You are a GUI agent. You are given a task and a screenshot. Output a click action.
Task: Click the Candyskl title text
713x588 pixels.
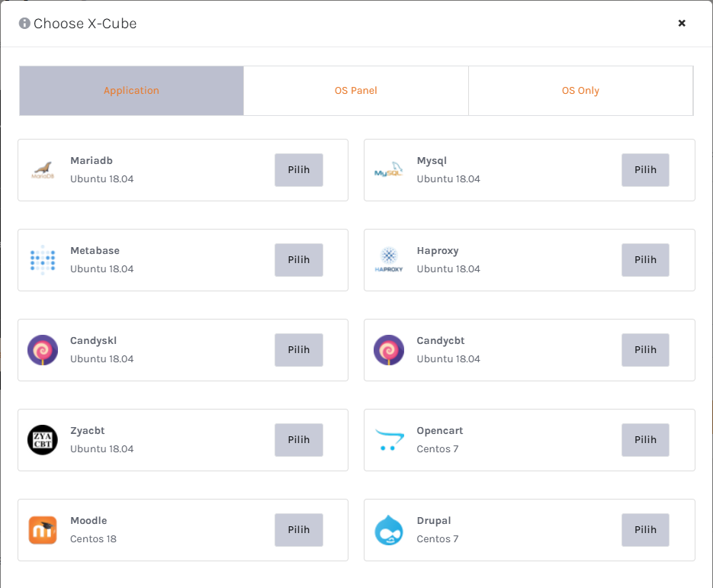(x=93, y=341)
